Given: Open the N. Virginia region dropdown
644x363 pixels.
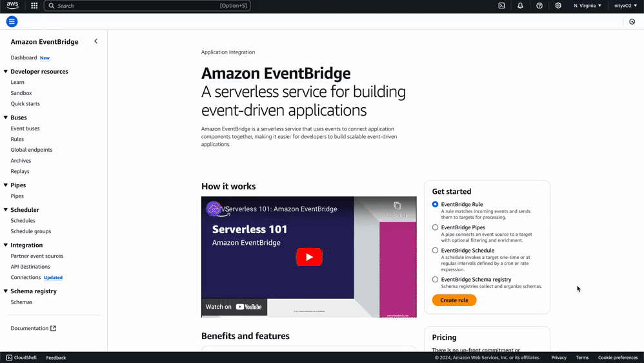Looking at the screenshot, I should (587, 6).
